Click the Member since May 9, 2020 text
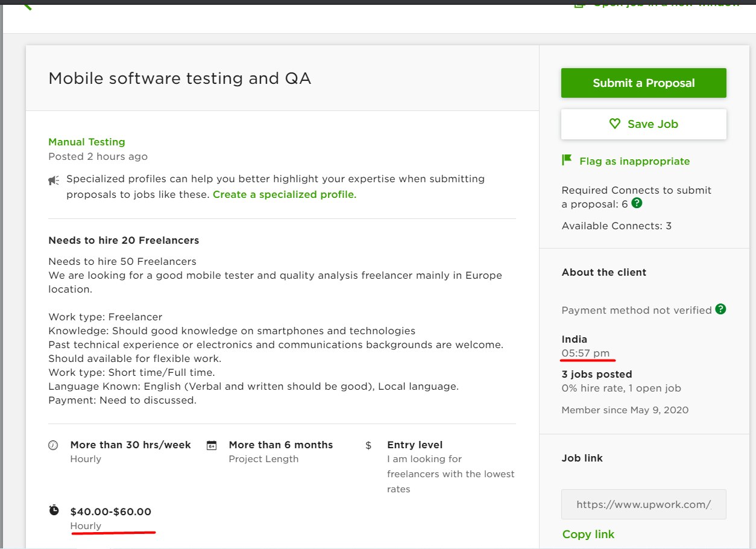This screenshot has height=549, width=756. tap(625, 410)
